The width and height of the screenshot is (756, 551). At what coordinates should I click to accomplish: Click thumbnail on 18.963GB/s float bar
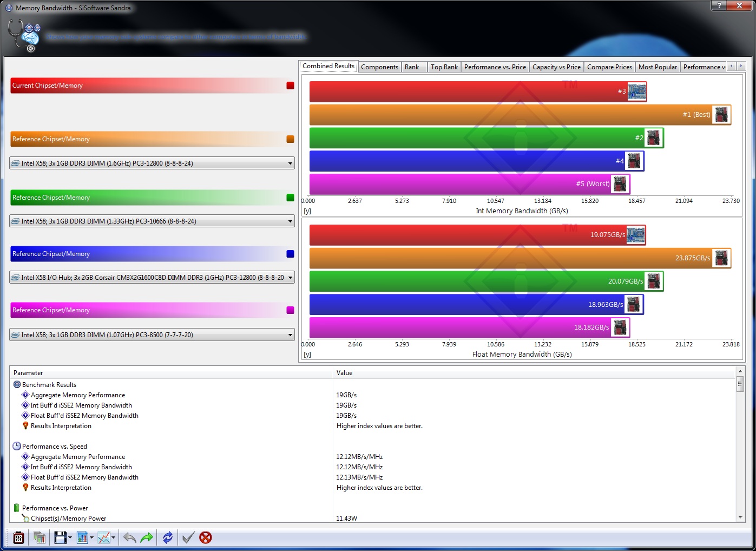point(634,304)
